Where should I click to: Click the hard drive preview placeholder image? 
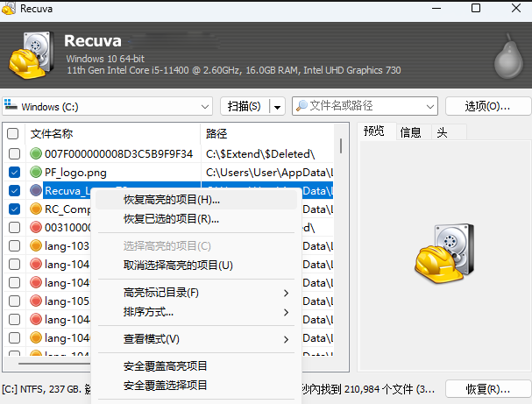444,253
